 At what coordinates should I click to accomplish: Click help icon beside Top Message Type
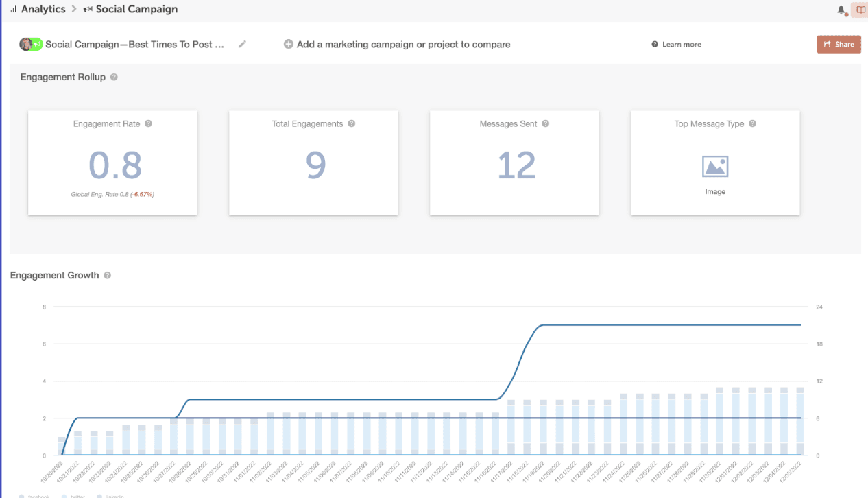[x=752, y=124]
